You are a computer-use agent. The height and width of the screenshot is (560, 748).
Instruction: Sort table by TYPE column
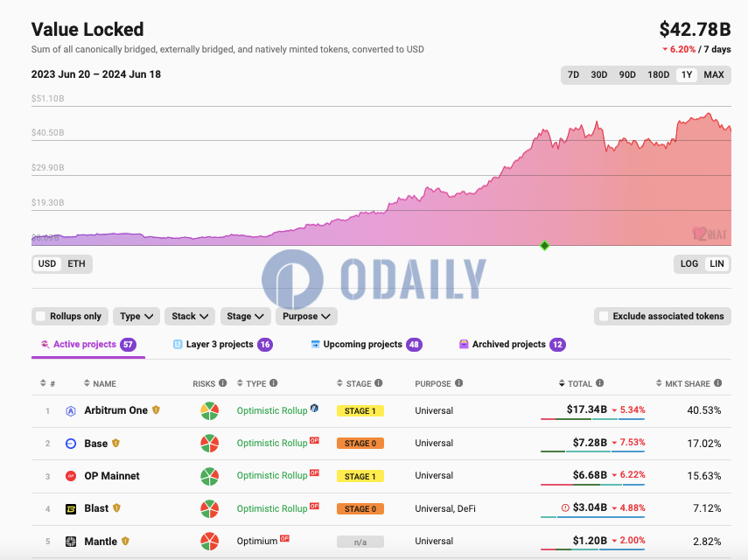[x=251, y=383]
